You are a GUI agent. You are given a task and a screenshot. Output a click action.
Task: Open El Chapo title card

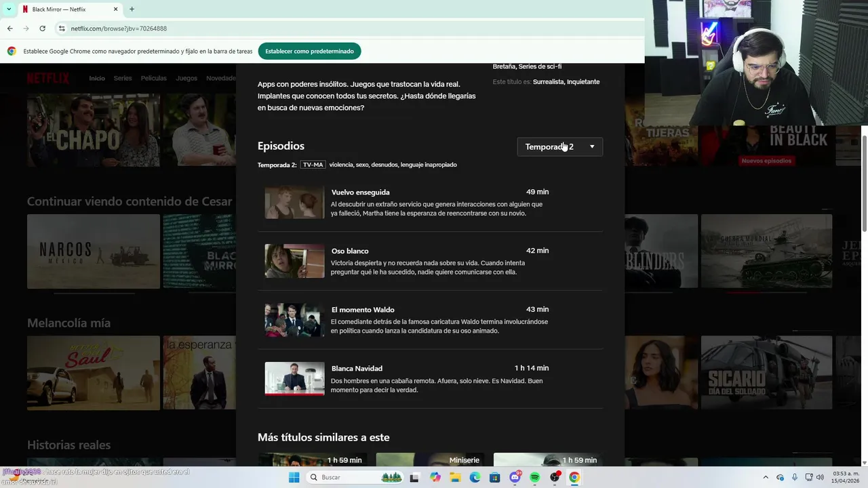[94, 130]
